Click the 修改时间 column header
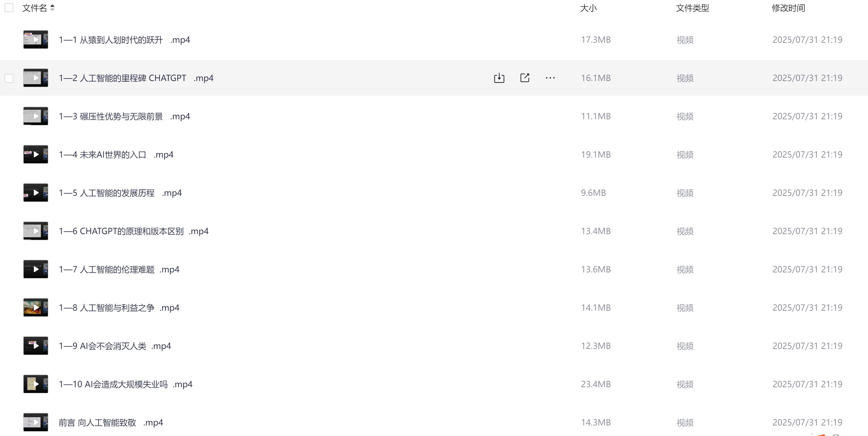Screen dimensions: 868x436 [x=788, y=8]
